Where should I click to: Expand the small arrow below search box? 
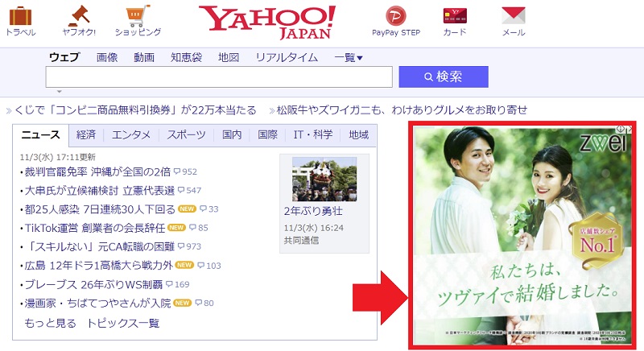60,92
